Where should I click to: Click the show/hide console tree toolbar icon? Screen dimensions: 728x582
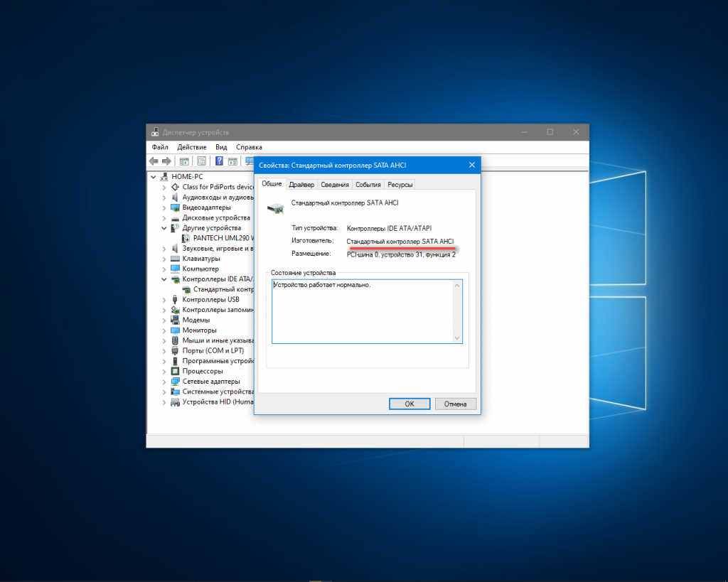coord(184,161)
